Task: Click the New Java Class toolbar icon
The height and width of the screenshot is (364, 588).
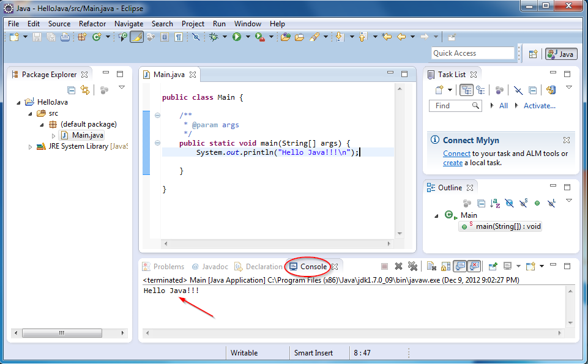Action: [x=96, y=37]
